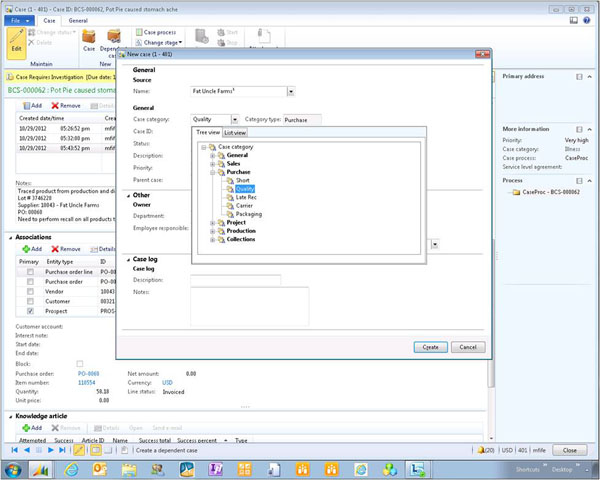Select Packaging in the category tree

250,213
